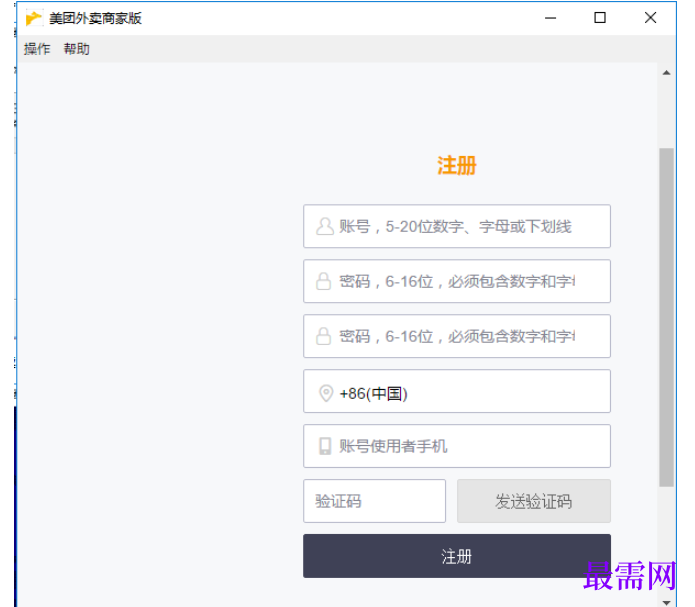The width and height of the screenshot is (695, 607).
Task: Click the location pin icon beside +86
Action: click(326, 393)
